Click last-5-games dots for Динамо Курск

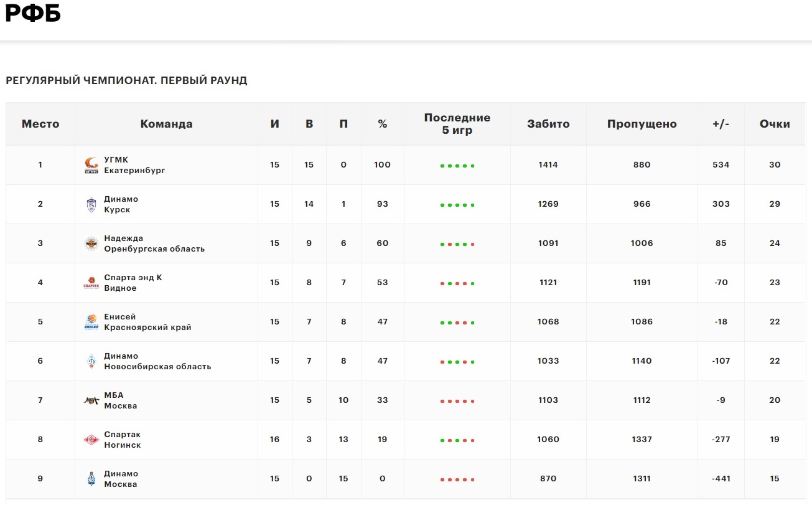(457, 205)
